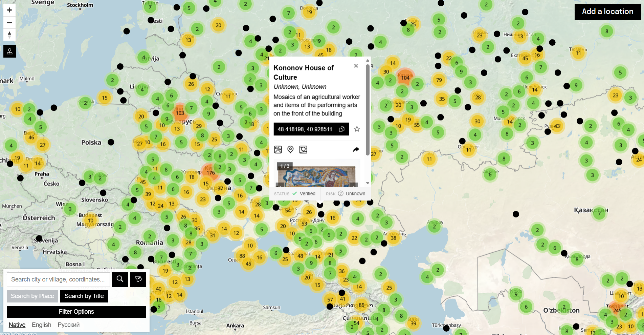Open the Search by Title tab
This screenshot has width=644, height=335.
tap(84, 296)
